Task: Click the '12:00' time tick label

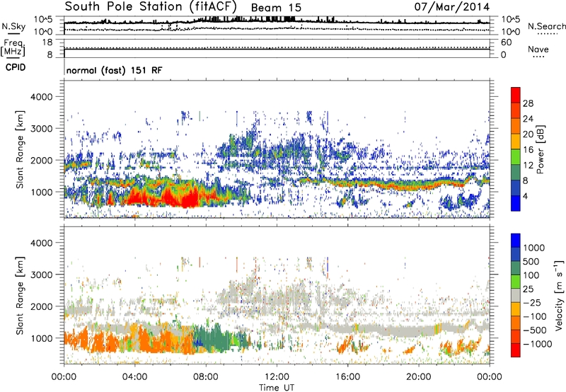Action: pyautogui.click(x=277, y=377)
